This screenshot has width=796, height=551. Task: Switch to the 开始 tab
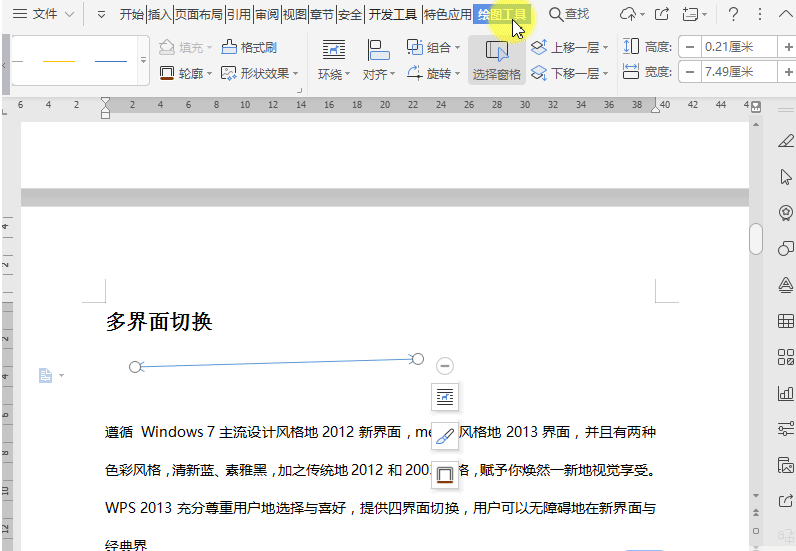132,15
